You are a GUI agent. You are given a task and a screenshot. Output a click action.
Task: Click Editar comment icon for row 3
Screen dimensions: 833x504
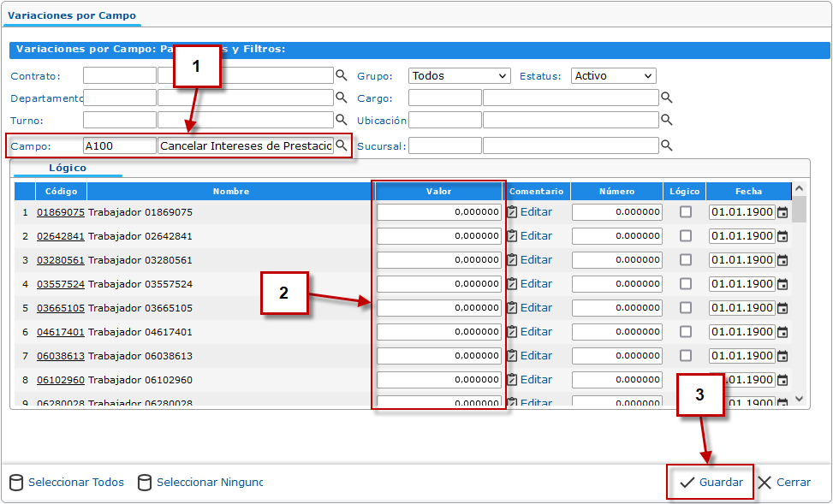[x=512, y=260]
